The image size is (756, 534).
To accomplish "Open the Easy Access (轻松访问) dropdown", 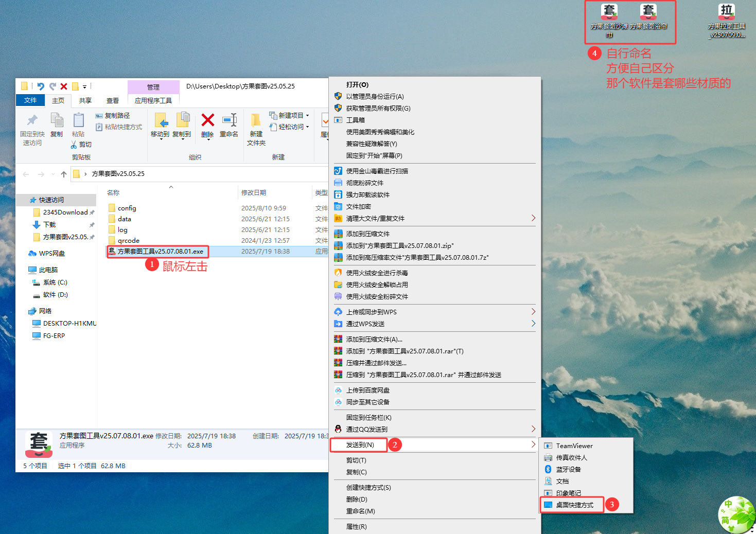I will point(289,127).
